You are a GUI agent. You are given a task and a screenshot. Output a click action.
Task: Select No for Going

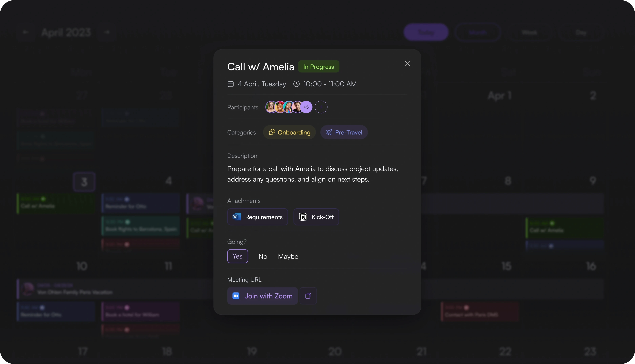[263, 256]
